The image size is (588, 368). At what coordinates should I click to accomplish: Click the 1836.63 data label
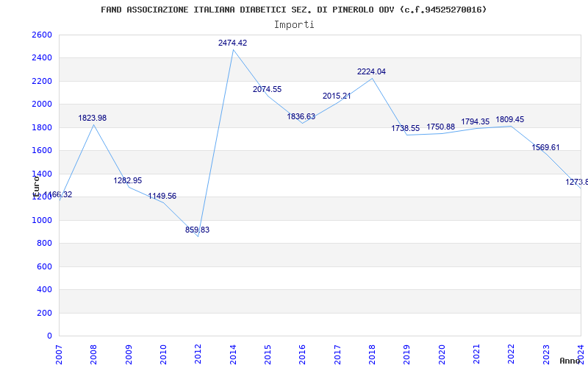[x=301, y=116]
